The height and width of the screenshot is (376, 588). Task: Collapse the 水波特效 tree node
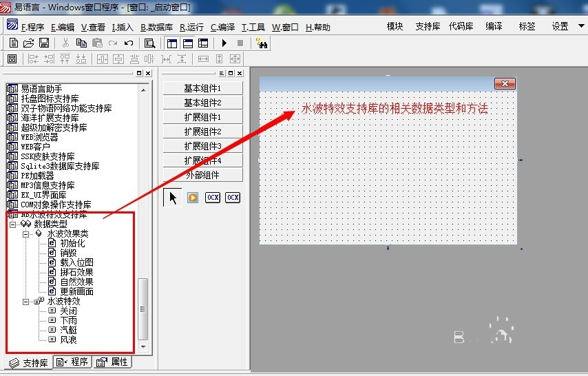pyautogui.click(x=25, y=301)
